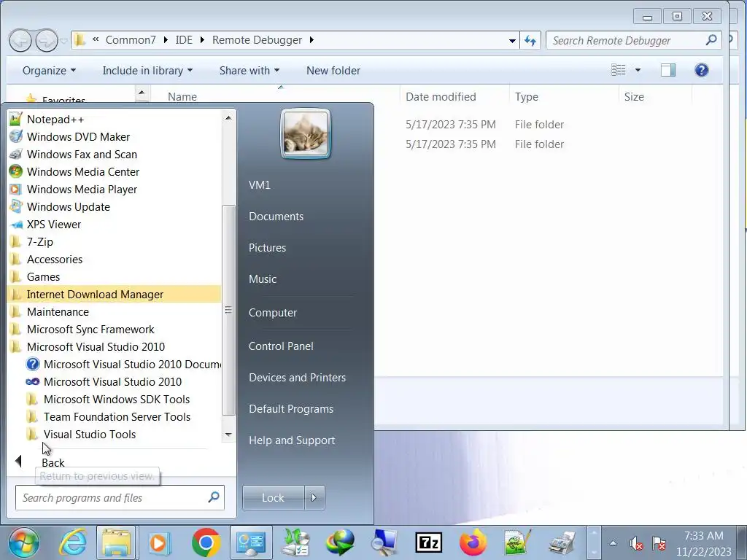This screenshot has height=560, width=747.
Task: Sort by the Date modified column header
Action: (x=441, y=97)
